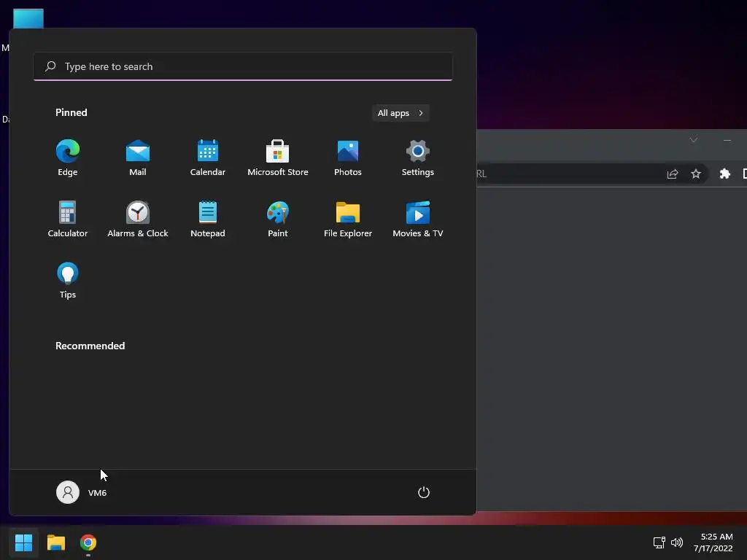The width and height of the screenshot is (747, 560).
Task: Minimize the Chrome window
Action: pos(727,139)
